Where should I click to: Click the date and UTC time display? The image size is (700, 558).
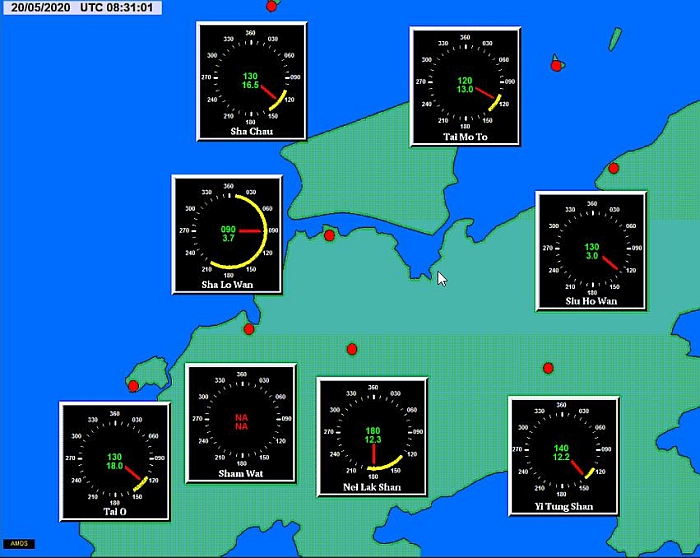[x=82, y=8]
